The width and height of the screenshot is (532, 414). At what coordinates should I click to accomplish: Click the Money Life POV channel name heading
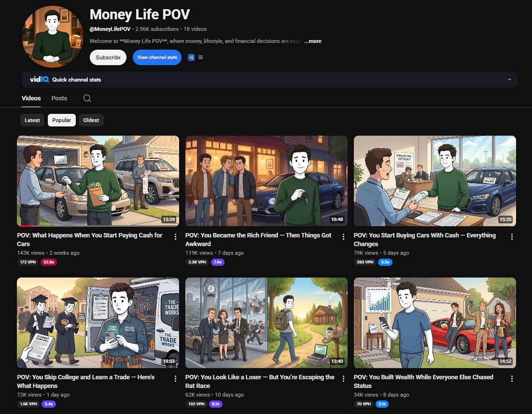[x=140, y=14]
